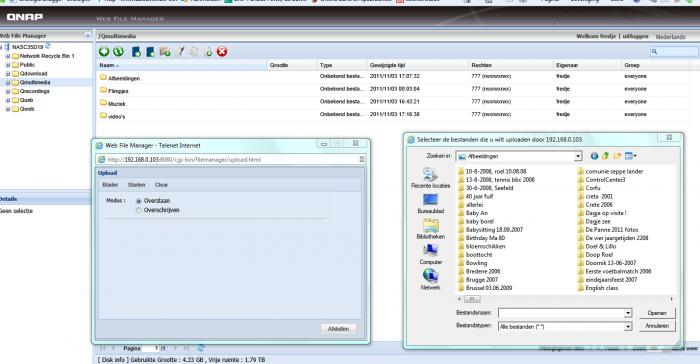
Task: Click the Blader tab in Upload panel
Action: 110,185
